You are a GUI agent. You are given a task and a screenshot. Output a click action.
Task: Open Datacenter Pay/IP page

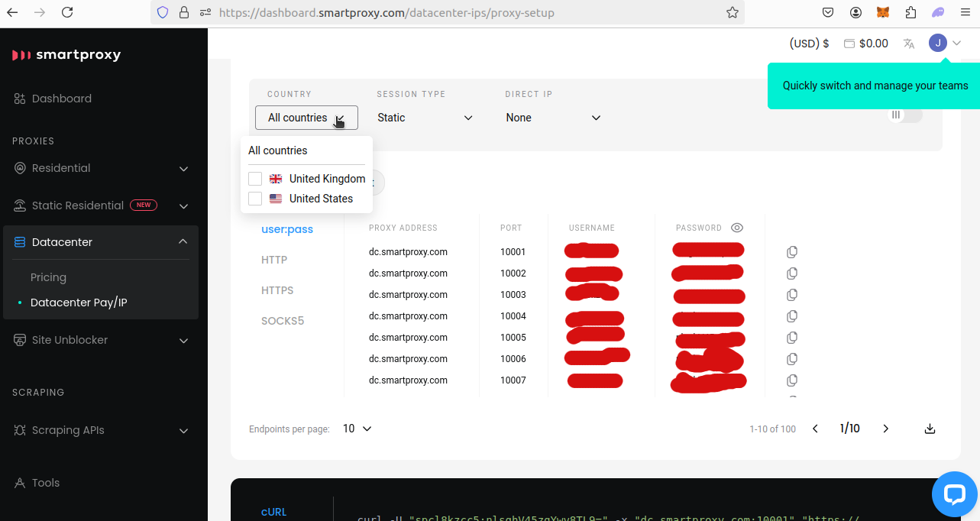coord(79,303)
